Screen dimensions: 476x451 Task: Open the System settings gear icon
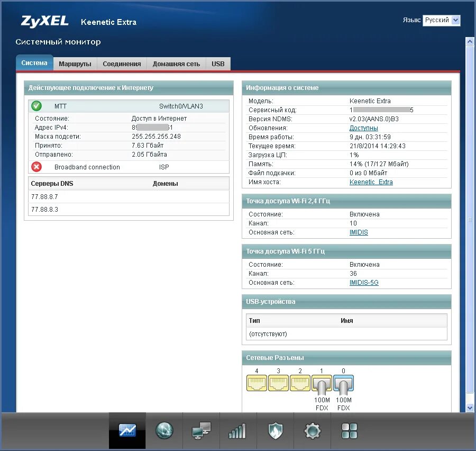pyautogui.click(x=313, y=431)
